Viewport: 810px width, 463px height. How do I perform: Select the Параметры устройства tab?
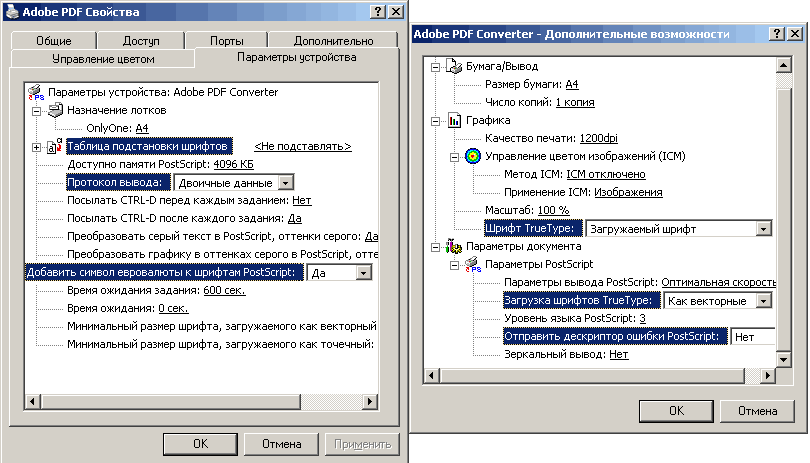point(297,57)
